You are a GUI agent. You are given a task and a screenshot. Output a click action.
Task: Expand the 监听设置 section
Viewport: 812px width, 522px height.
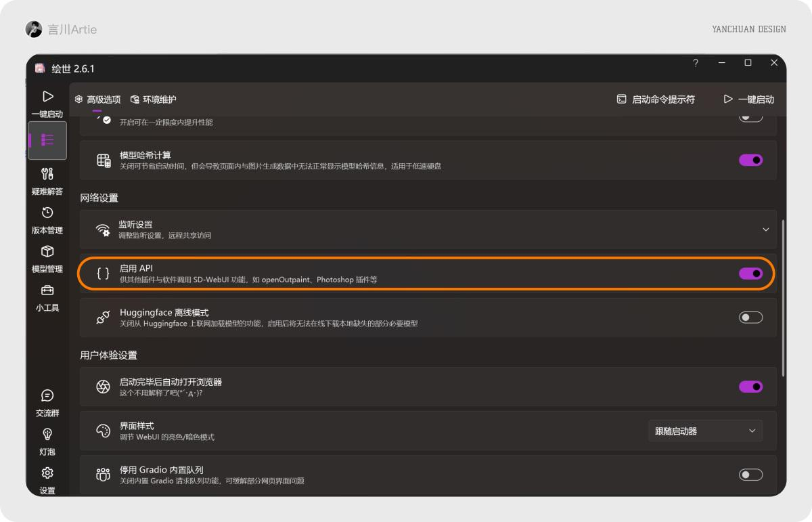765,230
